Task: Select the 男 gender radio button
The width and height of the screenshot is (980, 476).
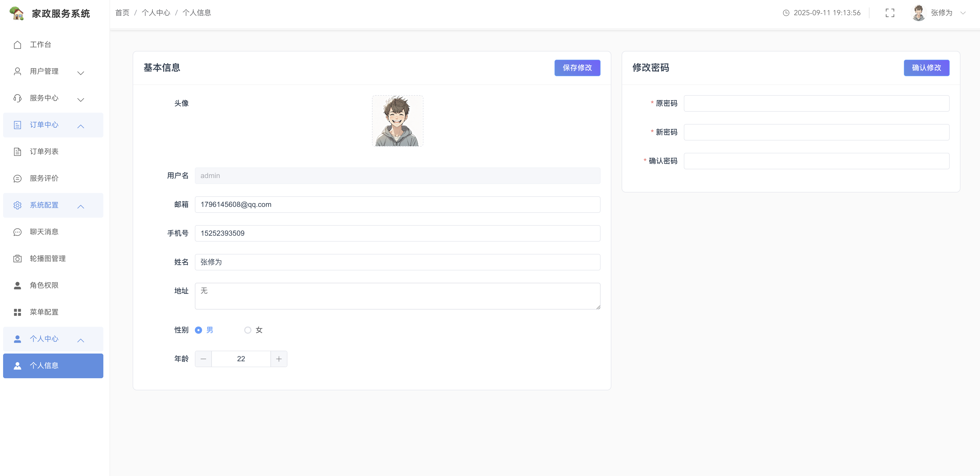Action: (198, 330)
